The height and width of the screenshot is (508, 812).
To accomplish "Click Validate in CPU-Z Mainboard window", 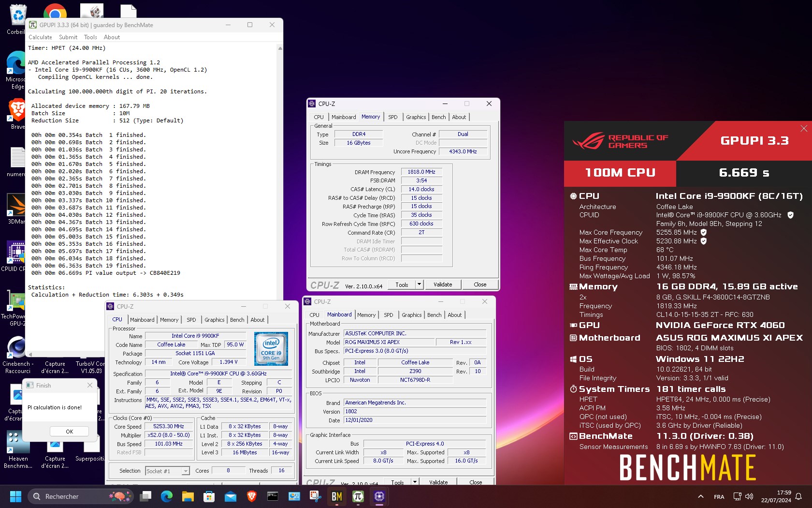I will pyautogui.click(x=438, y=482).
